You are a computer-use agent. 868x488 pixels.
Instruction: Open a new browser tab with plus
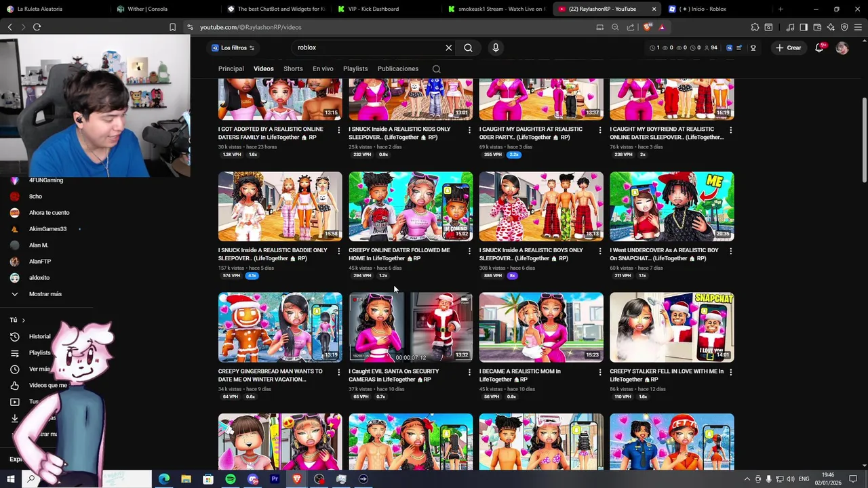[x=781, y=9]
